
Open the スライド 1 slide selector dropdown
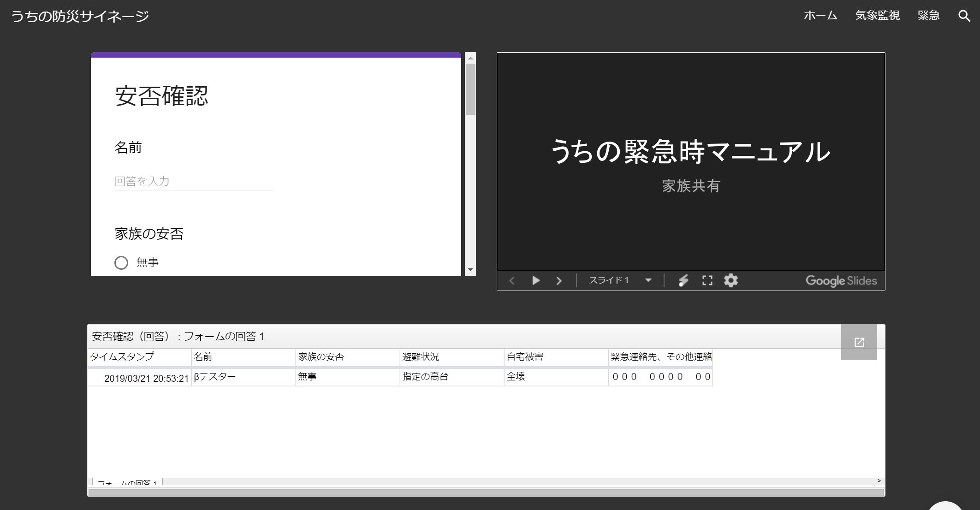(x=620, y=280)
